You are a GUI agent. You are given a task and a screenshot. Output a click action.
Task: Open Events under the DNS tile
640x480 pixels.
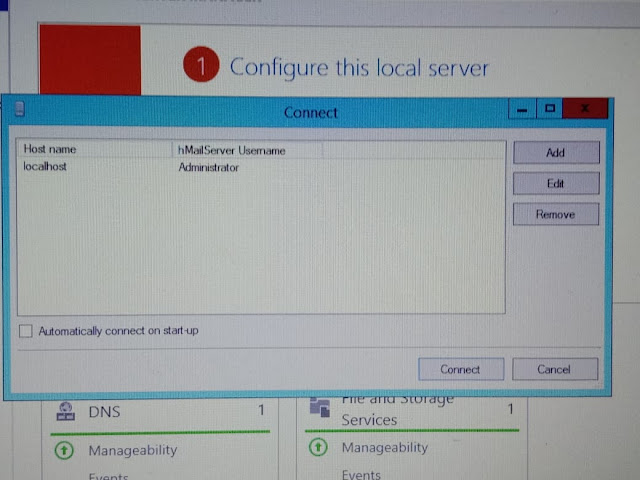coord(109,476)
